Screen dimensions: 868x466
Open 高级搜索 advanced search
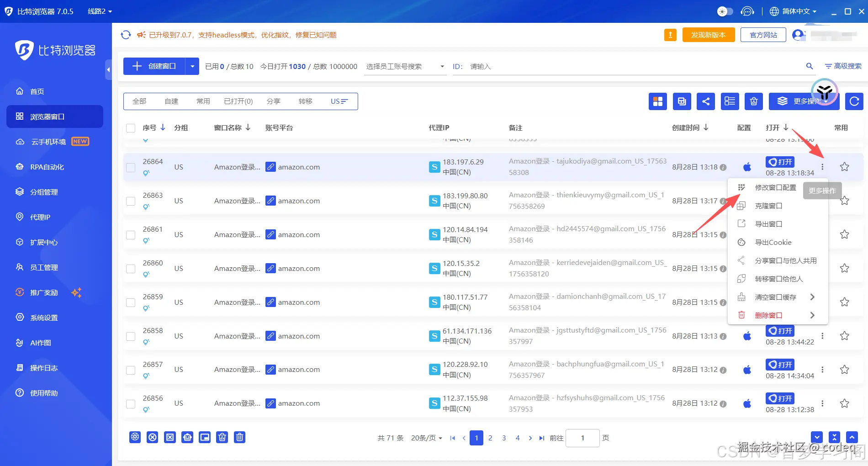[843, 66]
